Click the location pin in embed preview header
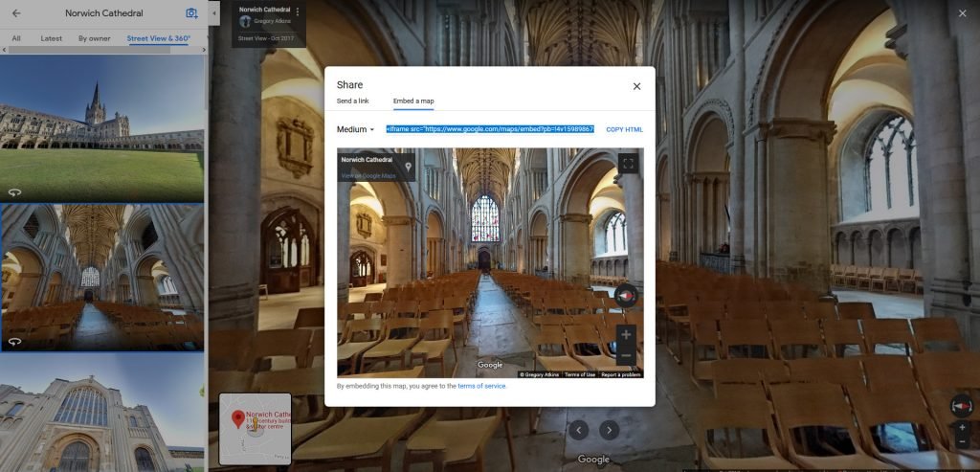Screen dimensions: 980x472 409,167
